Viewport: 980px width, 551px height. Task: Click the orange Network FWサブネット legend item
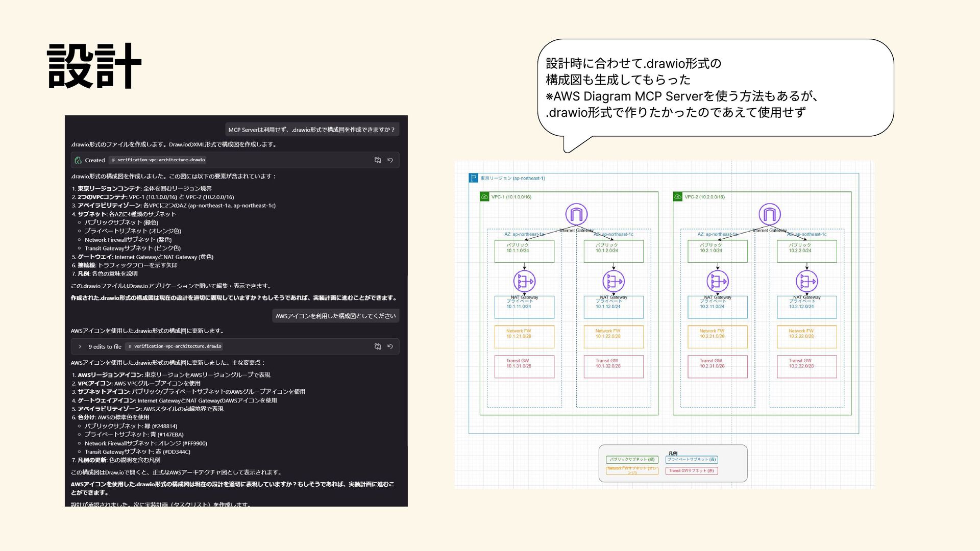coord(632,471)
